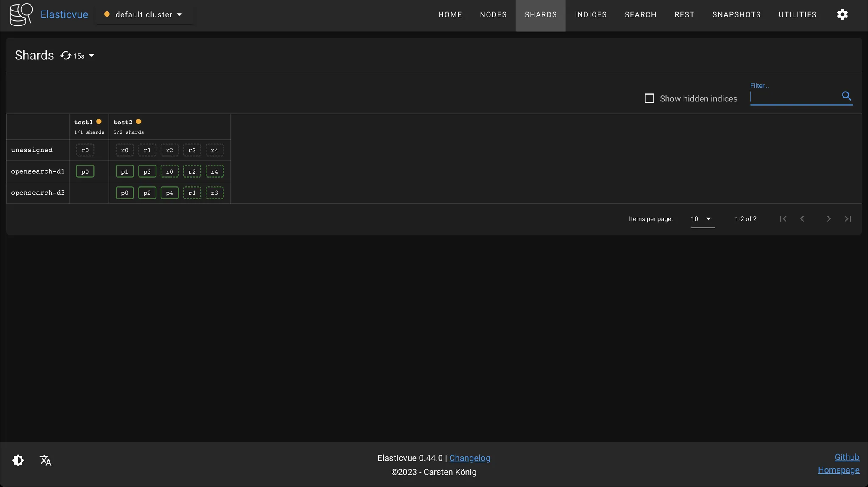Click the test2 index header
The height and width of the screenshot is (487, 868).
[123, 122]
